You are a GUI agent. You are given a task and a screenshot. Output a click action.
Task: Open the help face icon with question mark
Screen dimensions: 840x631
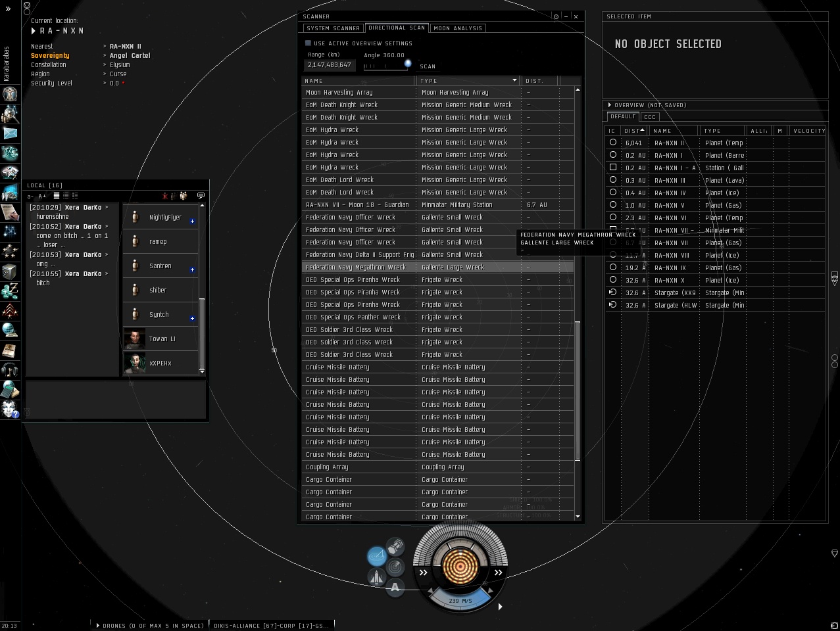pyautogui.click(x=10, y=409)
